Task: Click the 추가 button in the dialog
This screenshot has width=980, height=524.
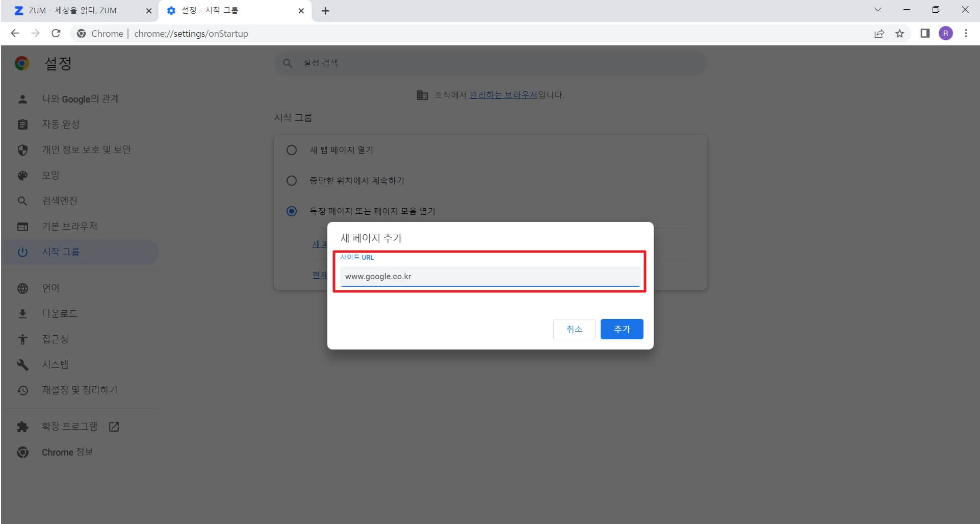Action: (x=621, y=329)
